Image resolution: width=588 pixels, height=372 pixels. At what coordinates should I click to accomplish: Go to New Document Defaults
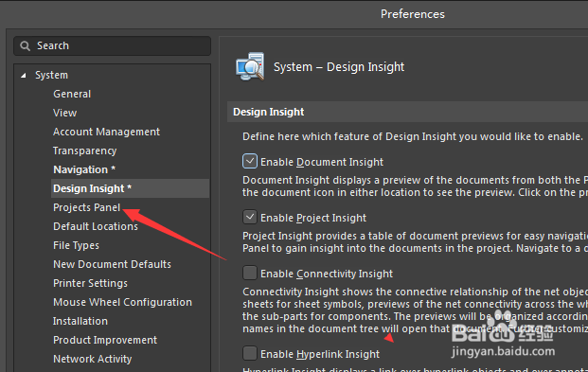(112, 264)
